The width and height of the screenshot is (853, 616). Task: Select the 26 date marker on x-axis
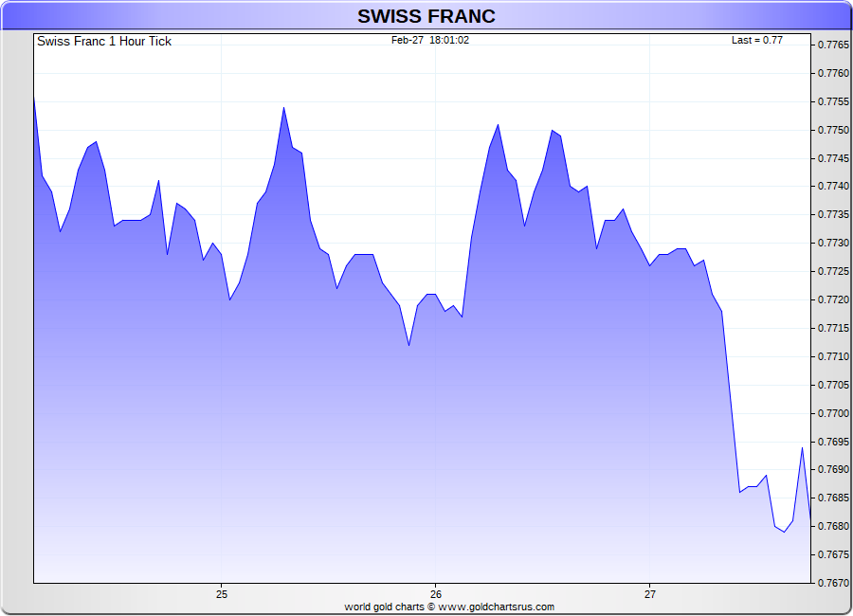pyautogui.click(x=436, y=594)
